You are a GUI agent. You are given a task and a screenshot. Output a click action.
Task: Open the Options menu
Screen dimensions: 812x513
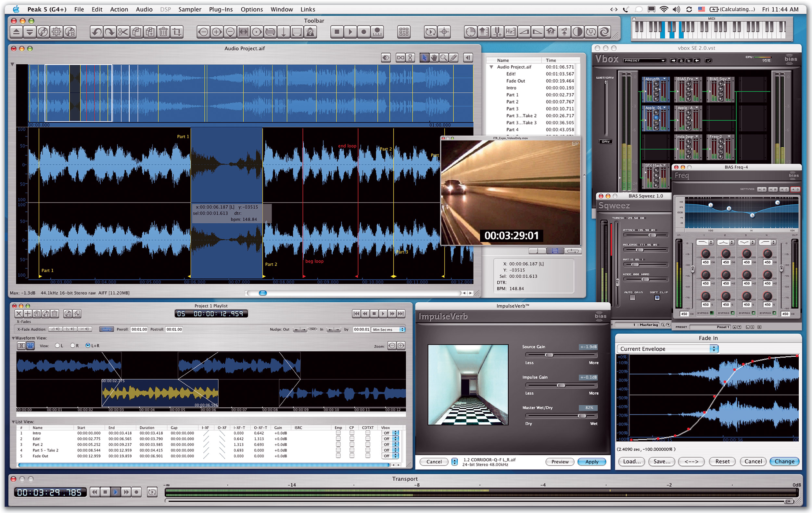point(252,9)
